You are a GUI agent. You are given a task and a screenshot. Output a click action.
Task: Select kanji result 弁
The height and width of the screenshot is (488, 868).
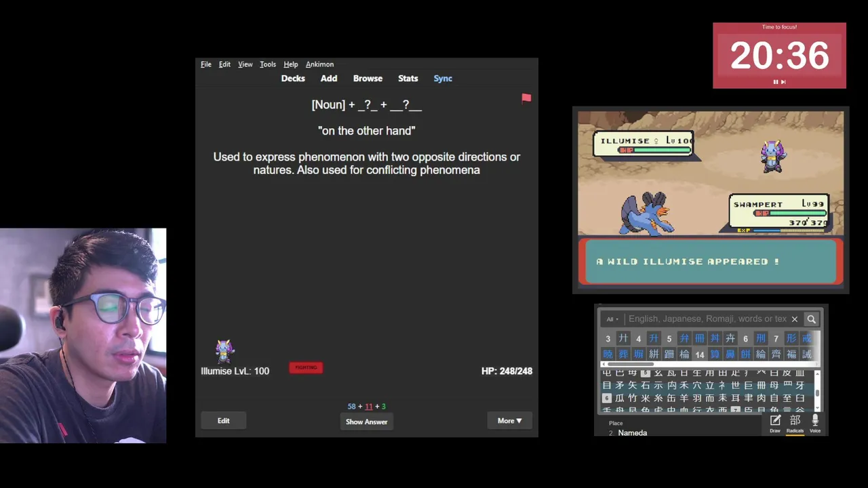point(684,338)
